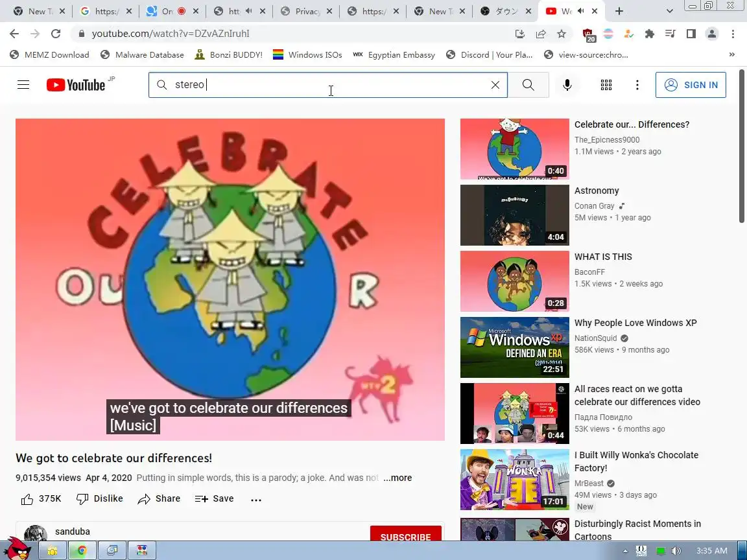Clear the search box with the X icon
The height and width of the screenshot is (560, 747).
[x=495, y=85]
